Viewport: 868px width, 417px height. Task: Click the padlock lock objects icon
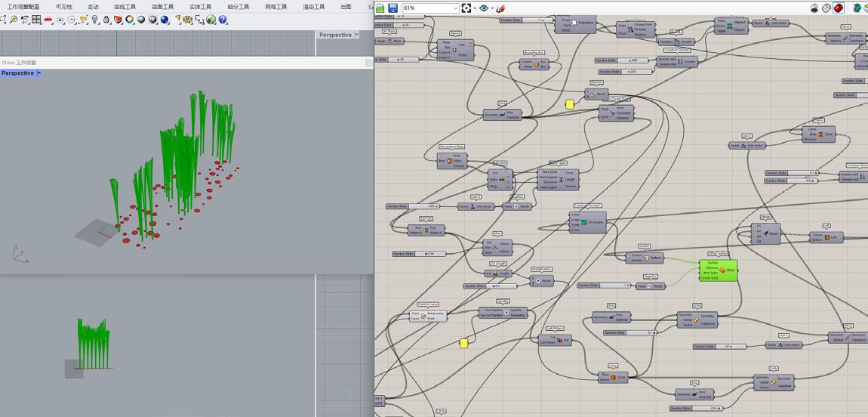click(x=106, y=20)
